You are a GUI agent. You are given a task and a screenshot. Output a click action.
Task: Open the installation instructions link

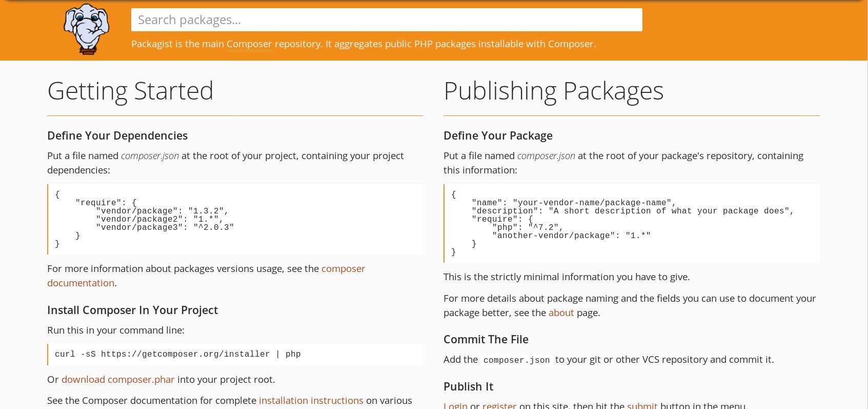(311, 400)
